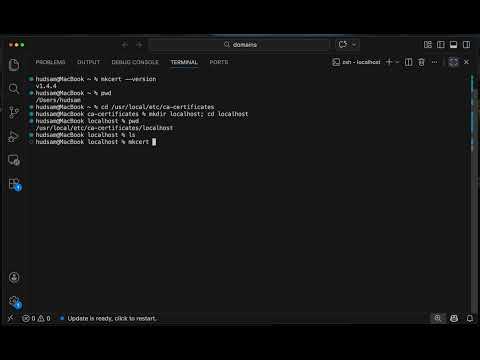
Task: Open the Source Control view
Action: (14, 112)
